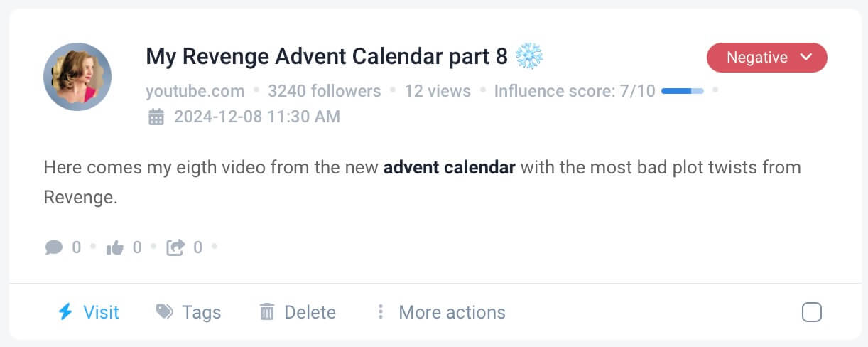Click the trash can Delete icon

267,312
